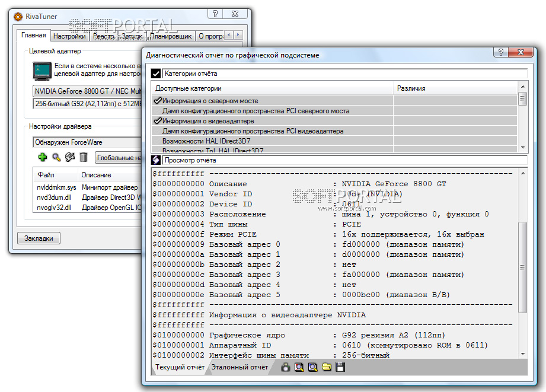Click category list scrollbar down arrow
Image resolution: width=546 pixels, height=392 pixels.
pos(523,148)
